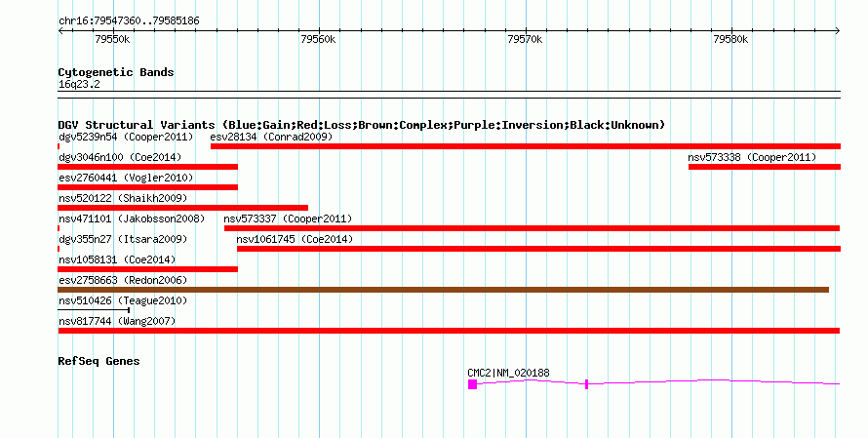Click the right arrow of the ruler
Image resolution: width=868 pixels, height=438 pixels.
click(x=838, y=30)
